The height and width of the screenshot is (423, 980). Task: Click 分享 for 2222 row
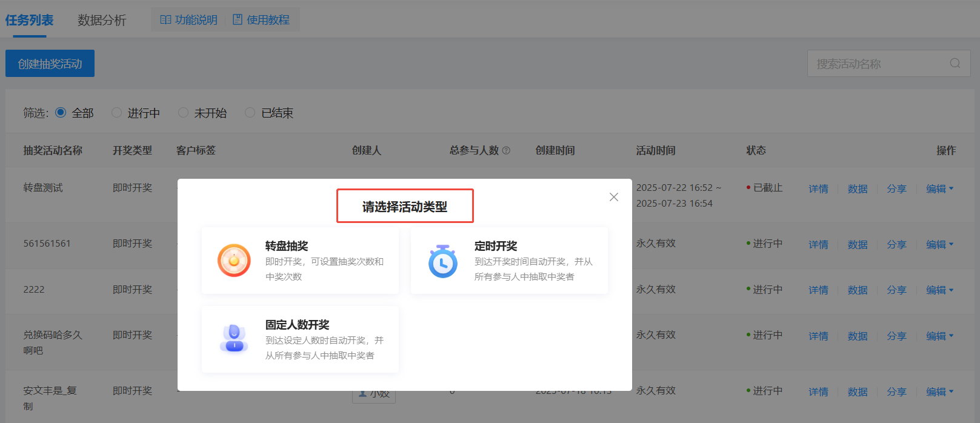(896, 290)
